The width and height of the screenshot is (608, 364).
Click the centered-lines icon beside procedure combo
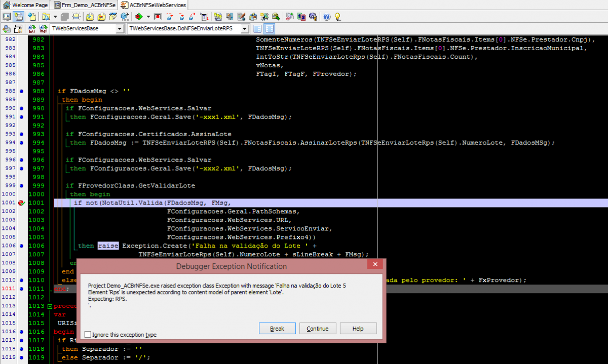(269, 29)
